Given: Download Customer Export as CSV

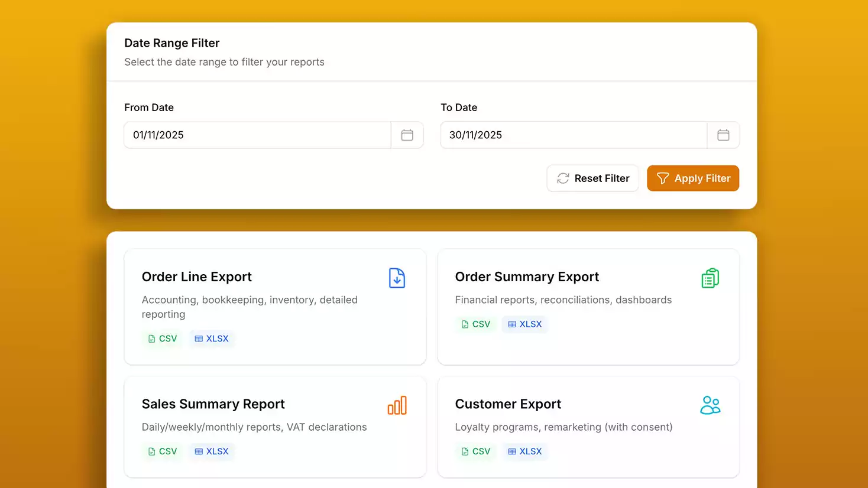Looking at the screenshot, I should [476, 451].
